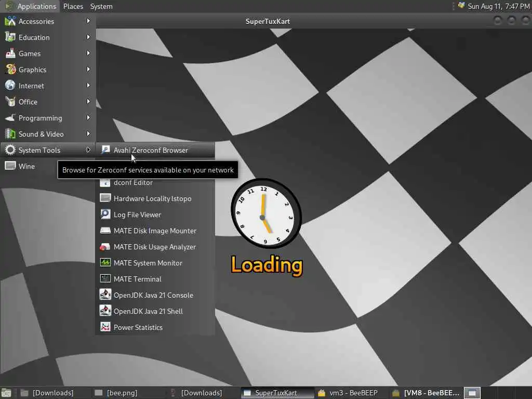This screenshot has height=399, width=532.
Task: Click the System Tools submenu arrow
Action: point(88,150)
